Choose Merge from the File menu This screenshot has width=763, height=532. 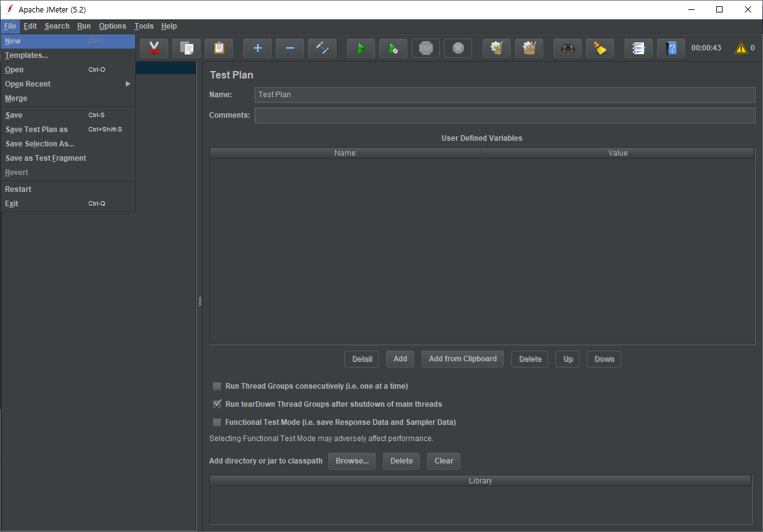(68, 98)
